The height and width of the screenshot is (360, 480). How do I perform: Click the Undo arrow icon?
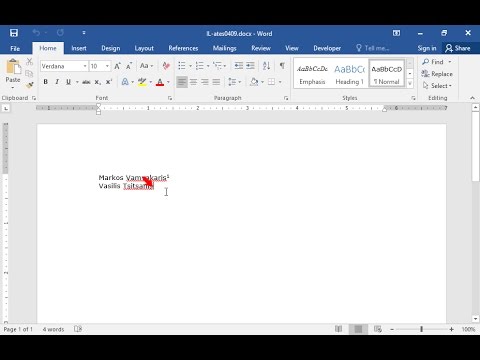click(x=36, y=33)
